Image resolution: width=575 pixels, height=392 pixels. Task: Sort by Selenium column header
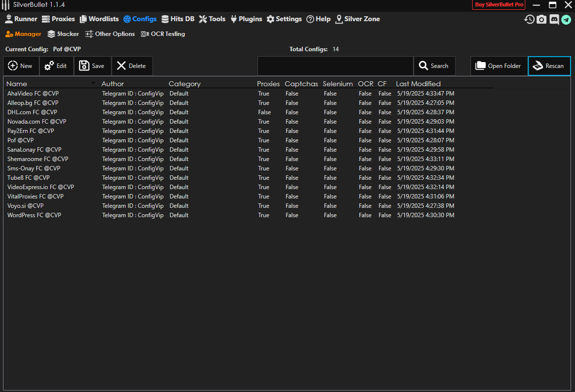tap(337, 84)
